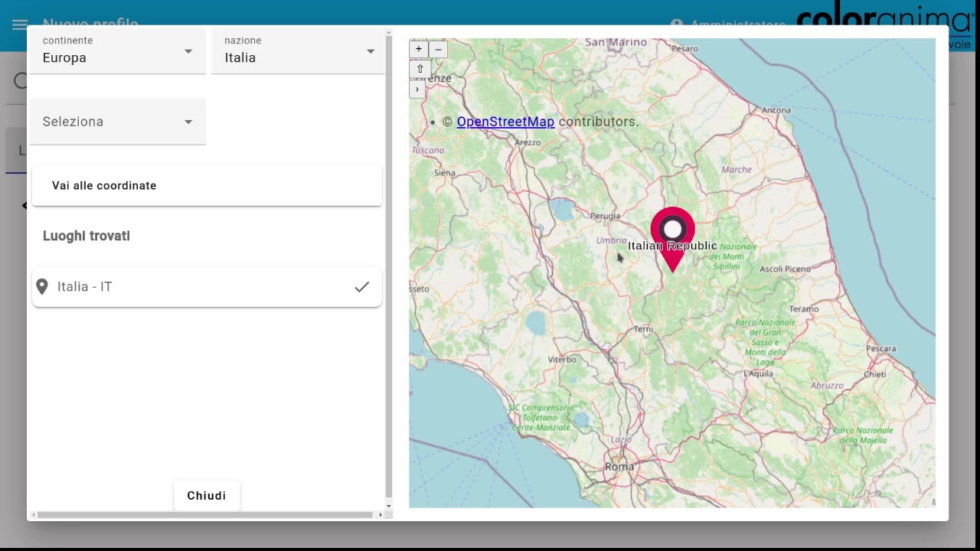This screenshot has height=551, width=980.
Task: Open the nazione Italia dropdown
Action: [298, 51]
